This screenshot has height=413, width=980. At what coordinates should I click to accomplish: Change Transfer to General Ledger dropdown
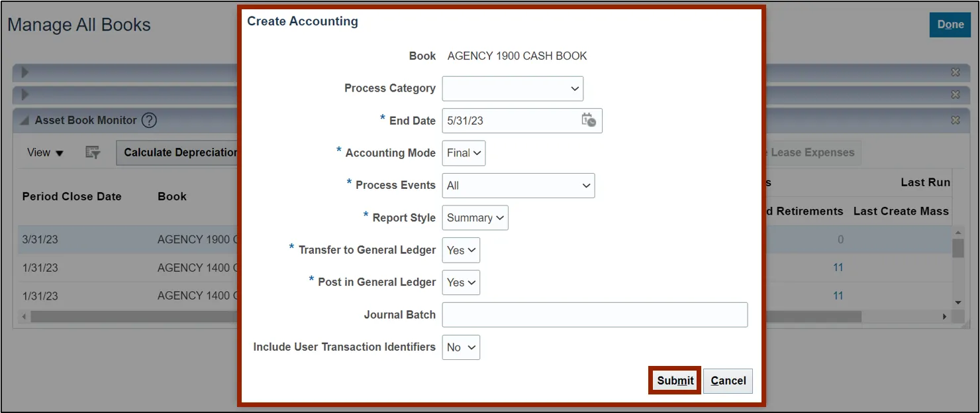click(x=461, y=250)
